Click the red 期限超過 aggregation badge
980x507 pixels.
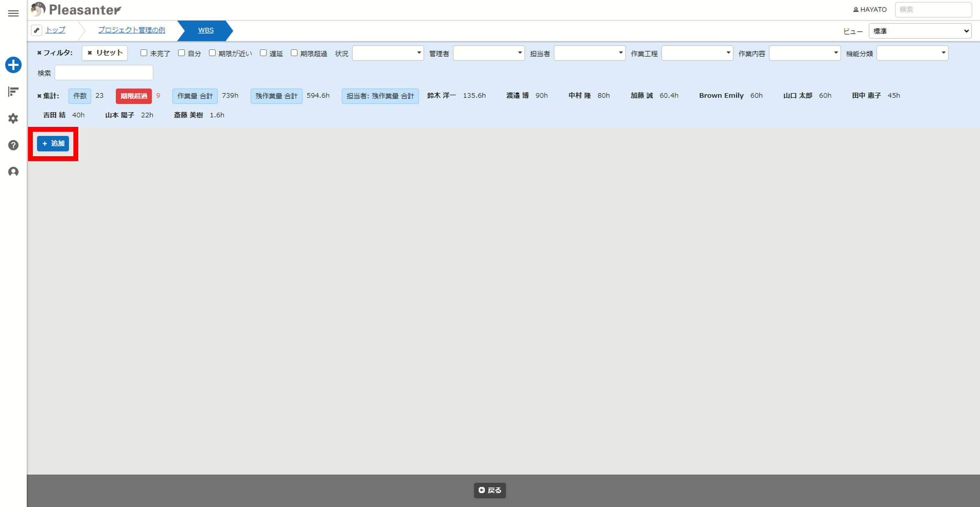tap(133, 96)
